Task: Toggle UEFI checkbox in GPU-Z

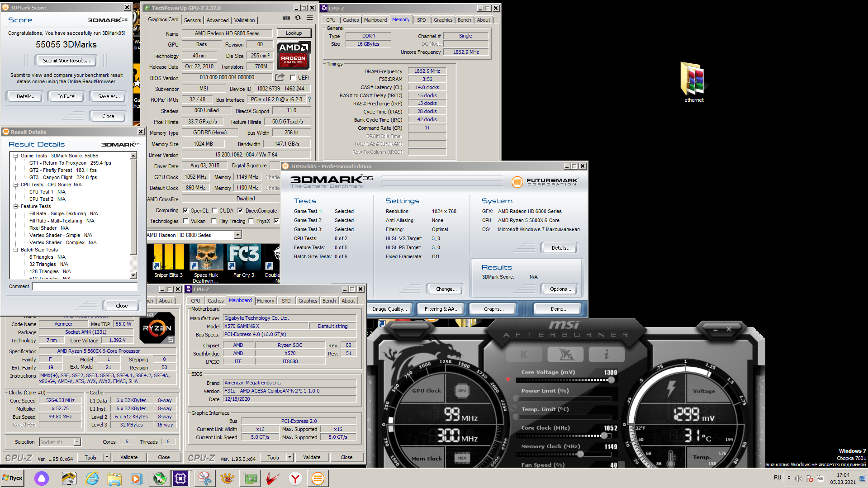Action: pyautogui.click(x=293, y=77)
